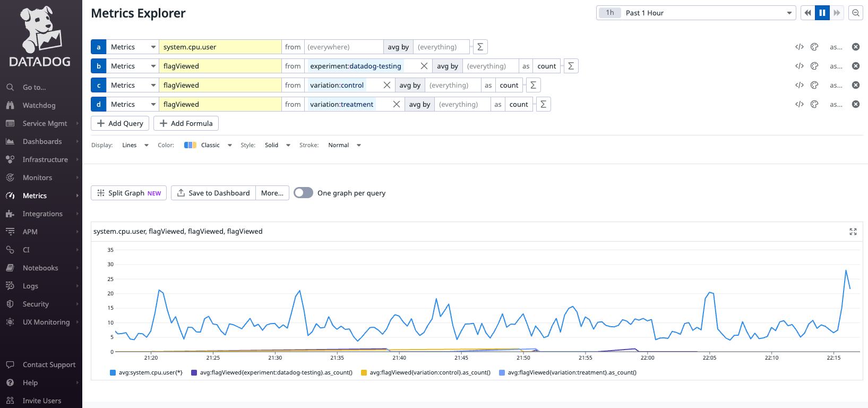Open sigma functions for query c
The image size is (868, 408).
click(533, 85)
